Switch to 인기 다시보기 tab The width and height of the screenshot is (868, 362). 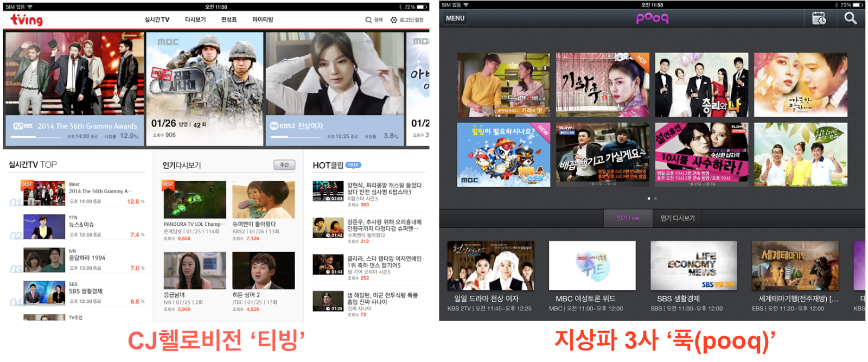tap(677, 218)
